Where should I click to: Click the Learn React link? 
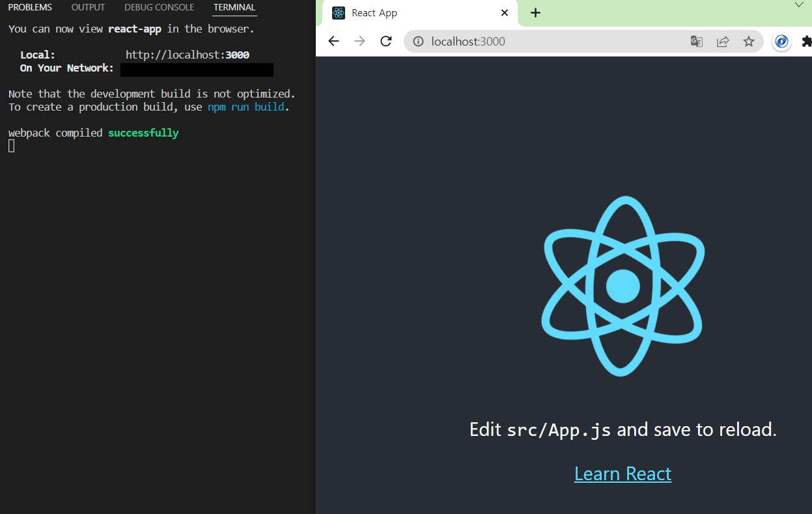623,474
